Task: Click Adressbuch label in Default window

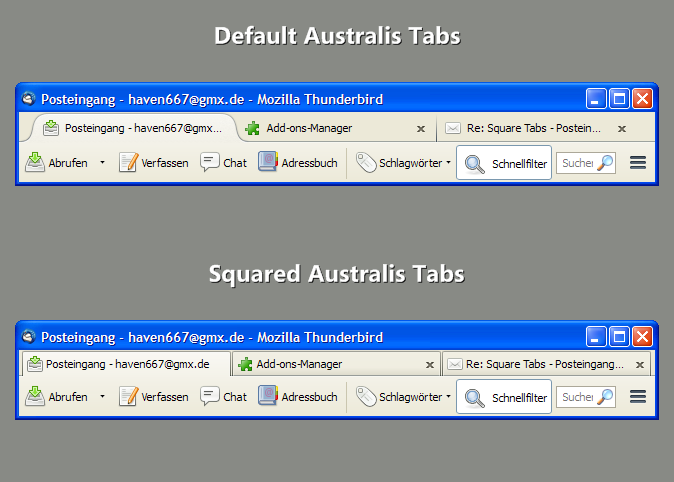Action: [x=309, y=163]
